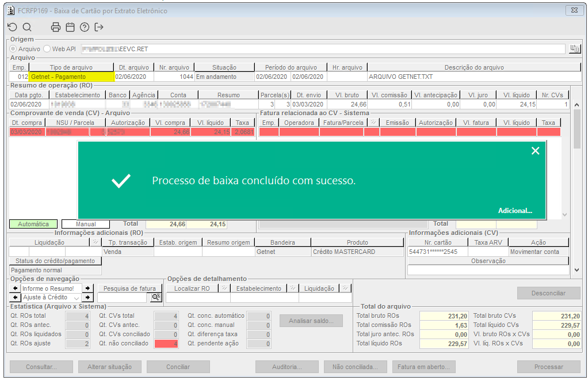Screen dimensions: 588x380
Task: Click small icon after Fatura/Parcela column header
Action: 373,122
